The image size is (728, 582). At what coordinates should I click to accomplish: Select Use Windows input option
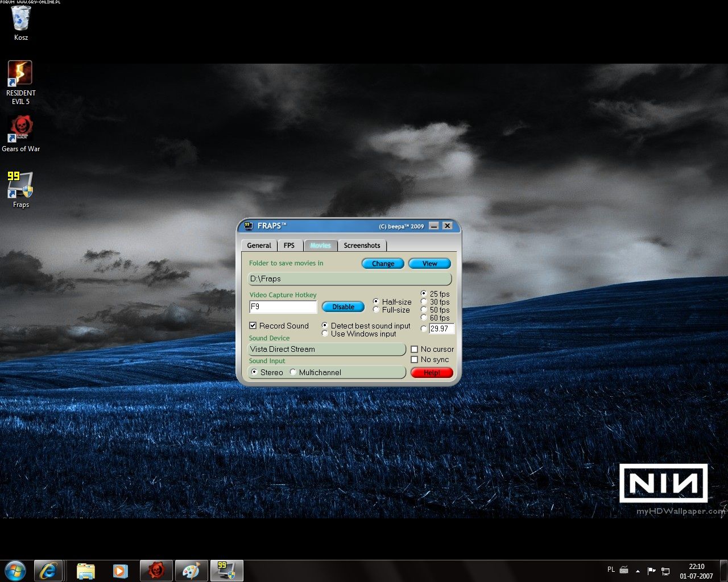pos(359,334)
